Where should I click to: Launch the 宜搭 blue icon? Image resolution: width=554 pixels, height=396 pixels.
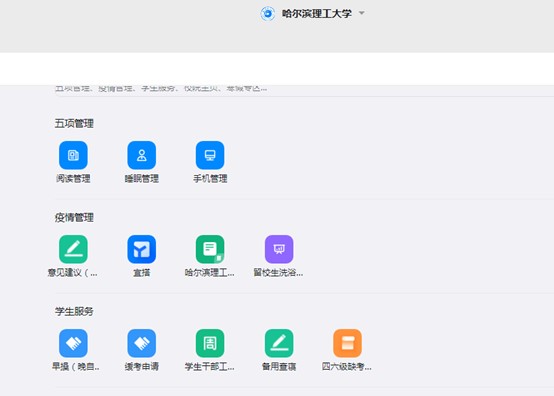pyautogui.click(x=142, y=249)
